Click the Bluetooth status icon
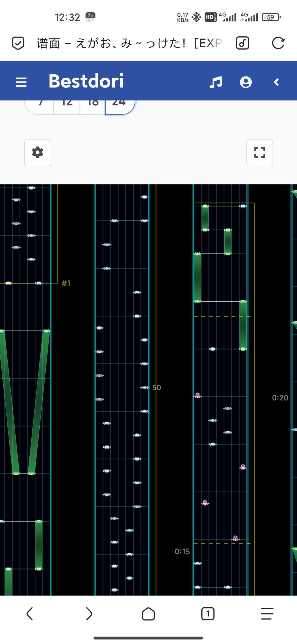 coord(196,17)
